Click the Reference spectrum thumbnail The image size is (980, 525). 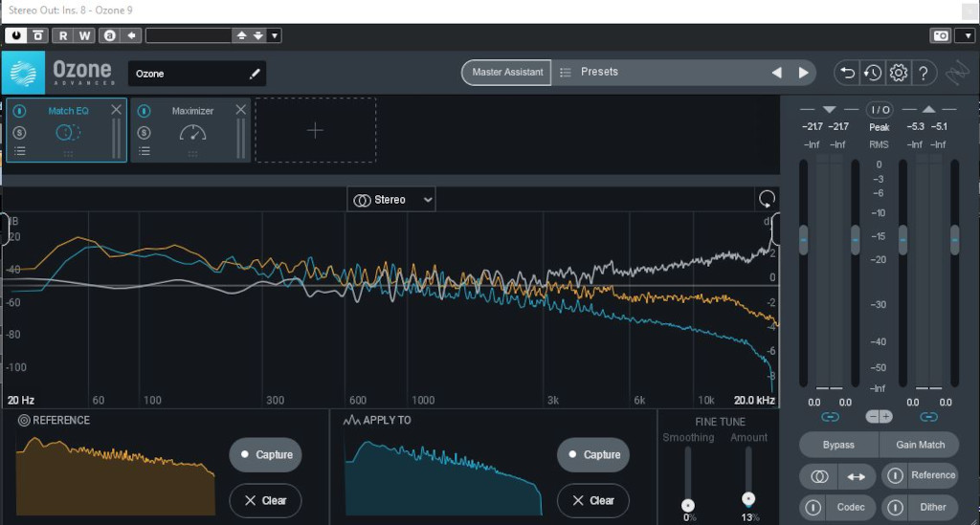pos(116,475)
